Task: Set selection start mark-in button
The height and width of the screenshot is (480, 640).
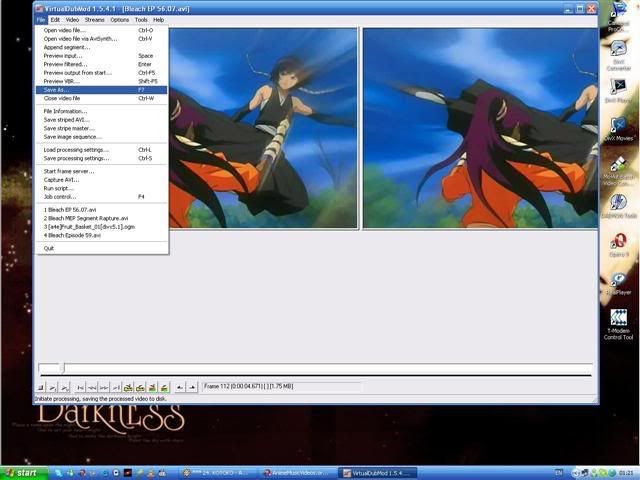Action: pyautogui.click(x=180, y=387)
